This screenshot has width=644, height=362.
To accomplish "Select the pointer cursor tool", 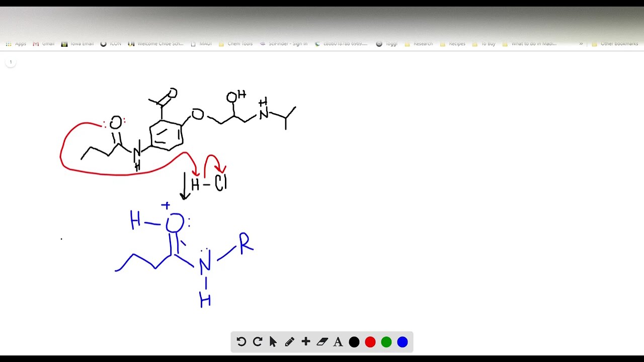I will tap(273, 342).
